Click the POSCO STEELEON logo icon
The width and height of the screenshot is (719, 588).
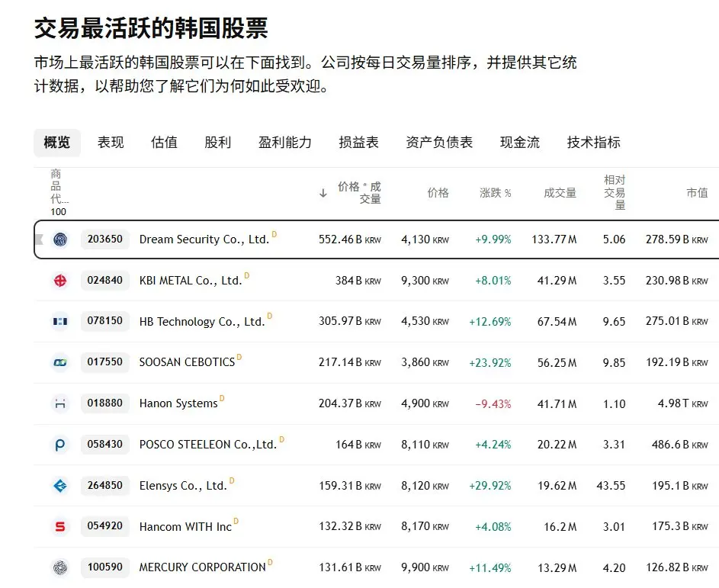coord(60,445)
